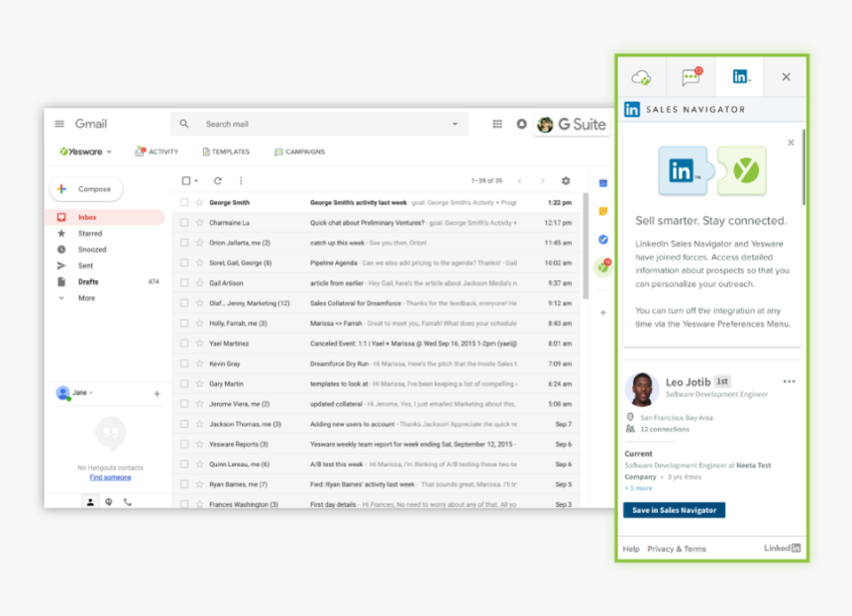This screenshot has height=616, width=852.
Task: Open the notifications bell icon
Action: pos(522,124)
